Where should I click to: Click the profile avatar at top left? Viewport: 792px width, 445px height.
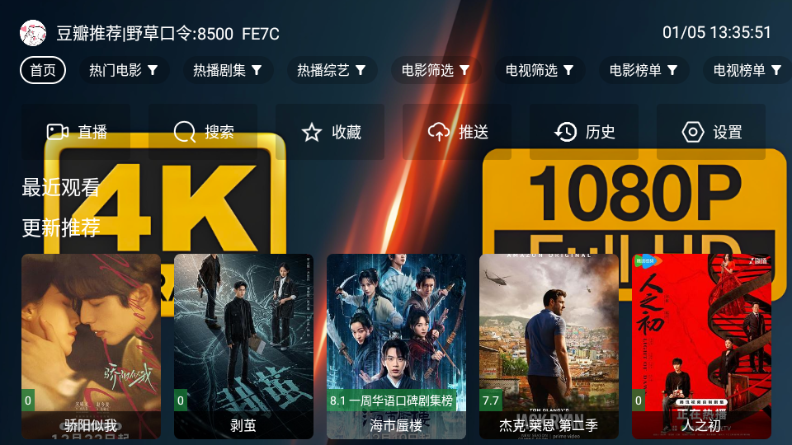(x=33, y=33)
